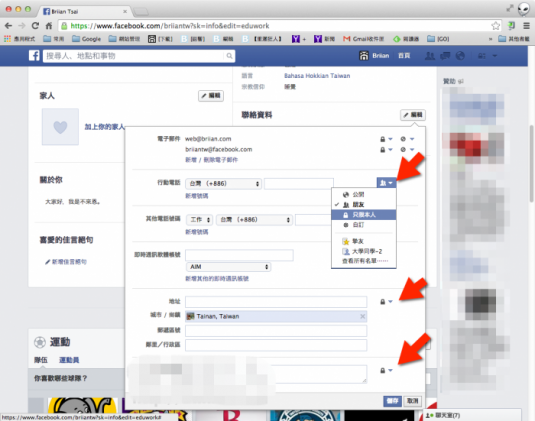Select the 大學同學-2 list option
The height and width of the screenshot is (421, 535).
(364, 251)
